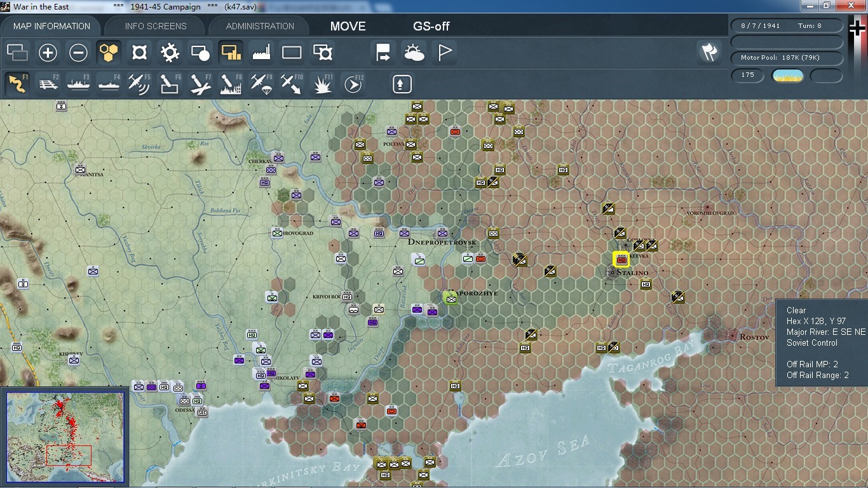This screenshot has height=488, width=868.
Task: Toggle the highlighted bar chart overlay
Action: [231, 53]
